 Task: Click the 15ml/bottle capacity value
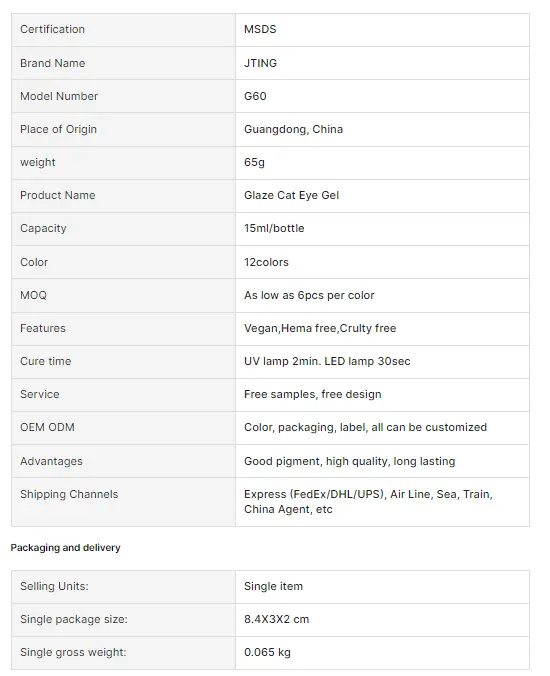[274, 228]
